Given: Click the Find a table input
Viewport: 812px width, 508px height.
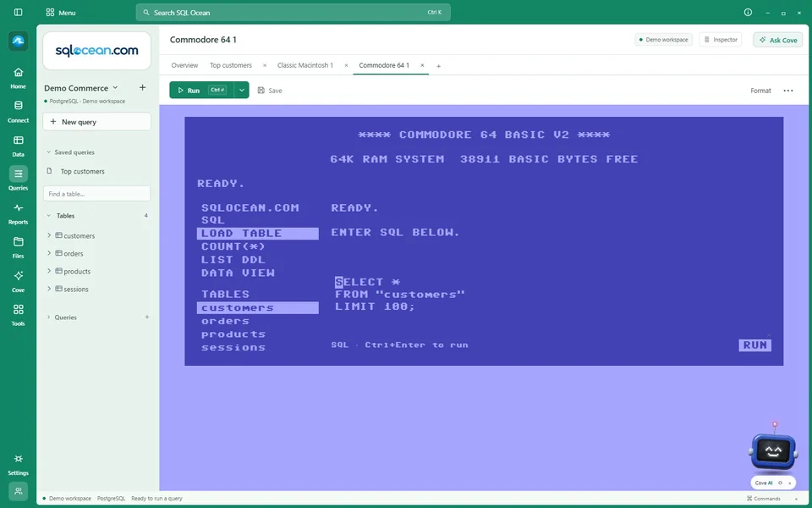Looking at the screenshot, I should point(96,193).
